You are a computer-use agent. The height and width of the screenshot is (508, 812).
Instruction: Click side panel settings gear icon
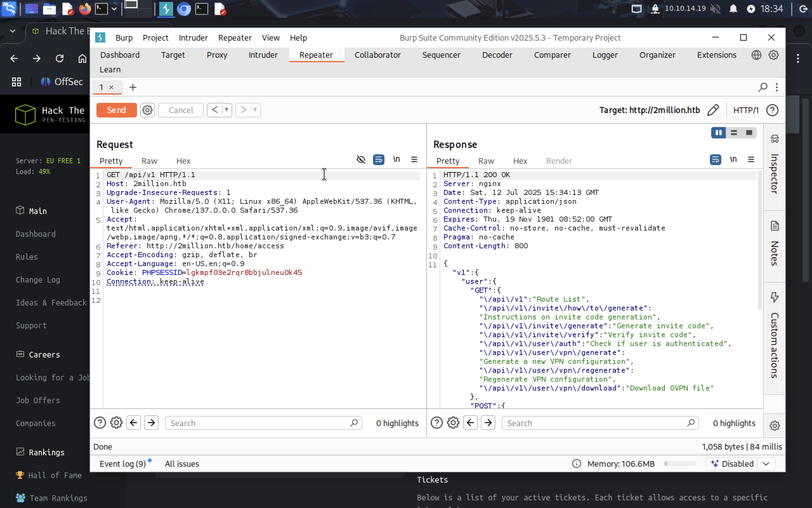coord(775,426)
